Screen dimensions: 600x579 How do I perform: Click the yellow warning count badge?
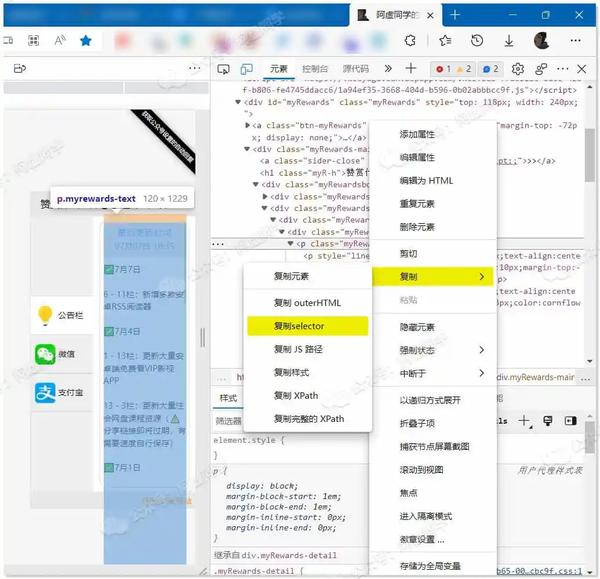point(464,69)
